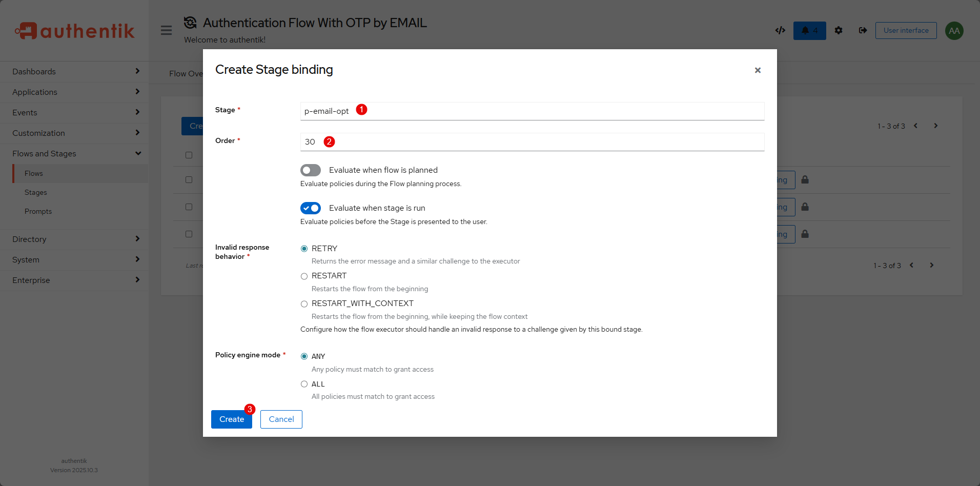Click the Create button

[x=231, y=419]
